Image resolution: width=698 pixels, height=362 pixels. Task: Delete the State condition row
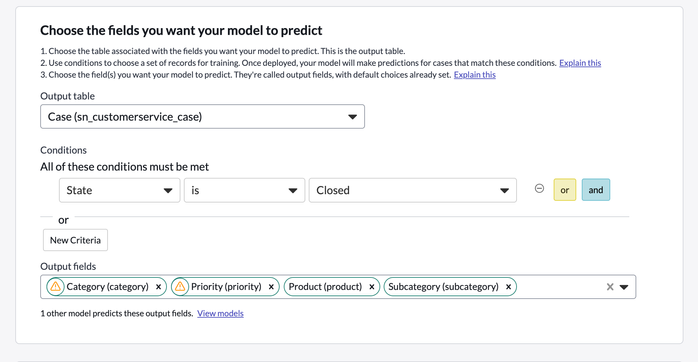point(539,189)
